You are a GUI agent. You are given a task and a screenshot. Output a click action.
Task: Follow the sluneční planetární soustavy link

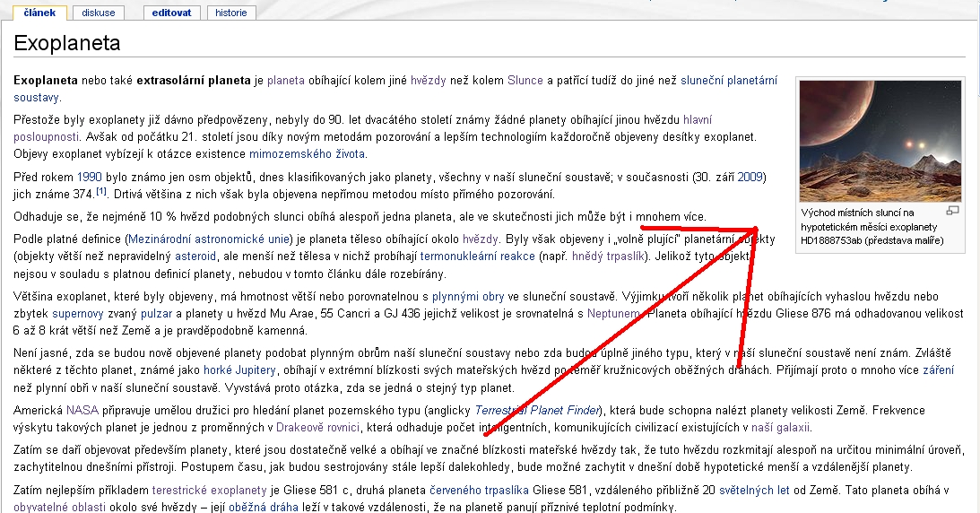pos(729,80)
